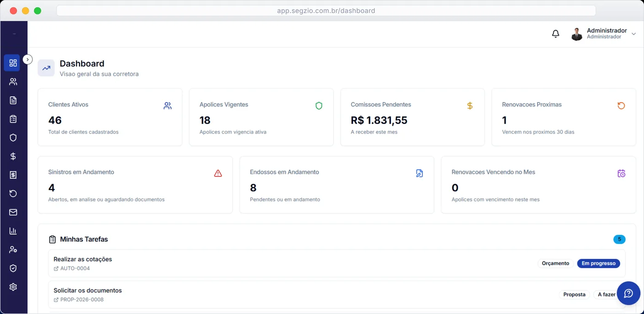Click the Administrador profile avatar
644x314 pixels.
pos(577,34)
